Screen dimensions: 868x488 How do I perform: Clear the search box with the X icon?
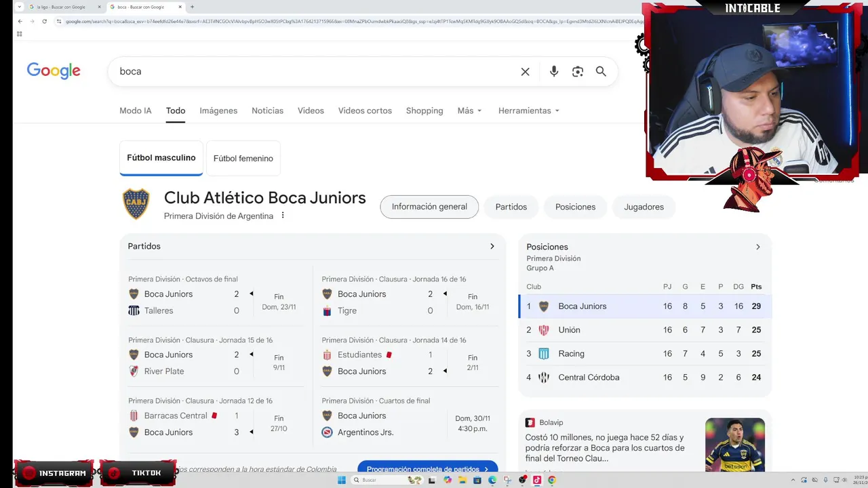point(525,71)
